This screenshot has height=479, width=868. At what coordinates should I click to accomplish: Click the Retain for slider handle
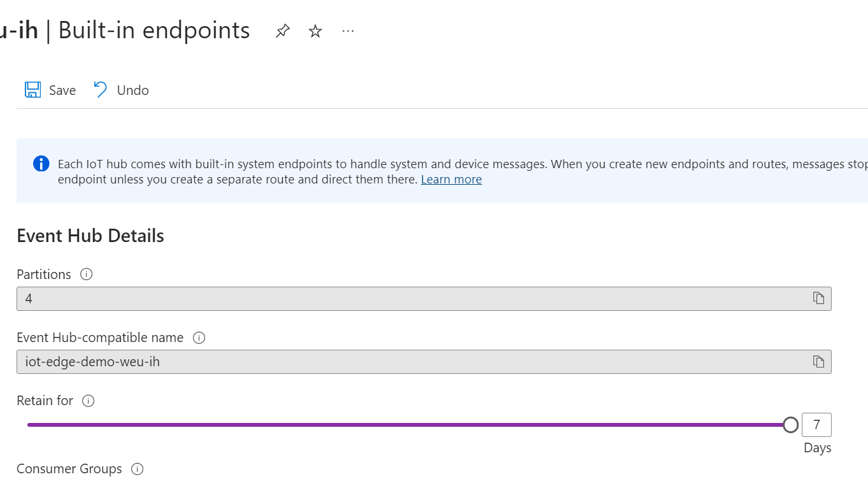click(791, 424)
